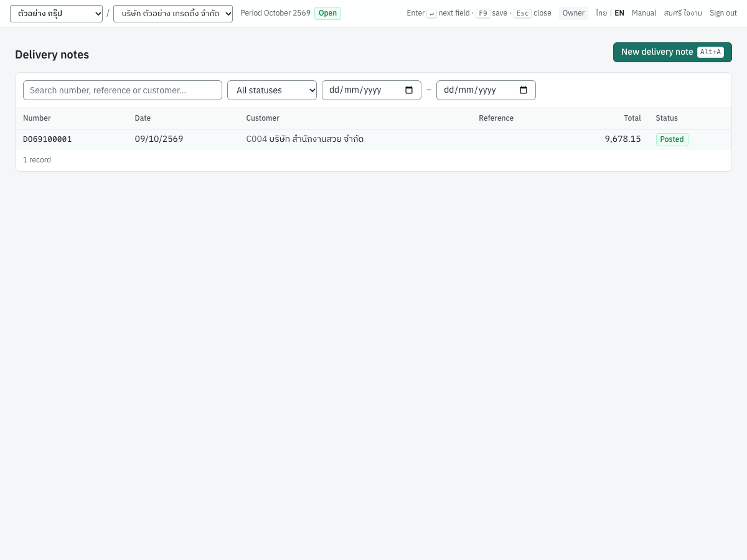Open the บริษัท ตัวอย่าง เทรดดิ้ง company selector

click(x=173, y=13)
